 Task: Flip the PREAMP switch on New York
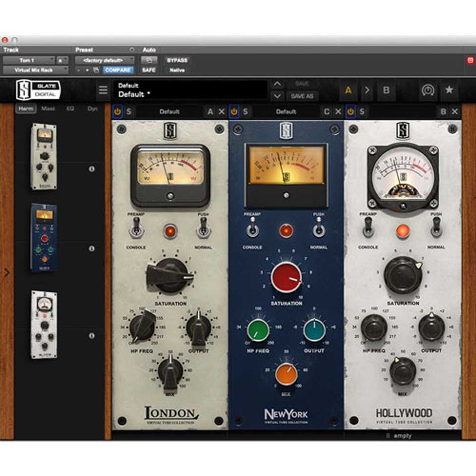pyautogui.click(x=252, y=230)
